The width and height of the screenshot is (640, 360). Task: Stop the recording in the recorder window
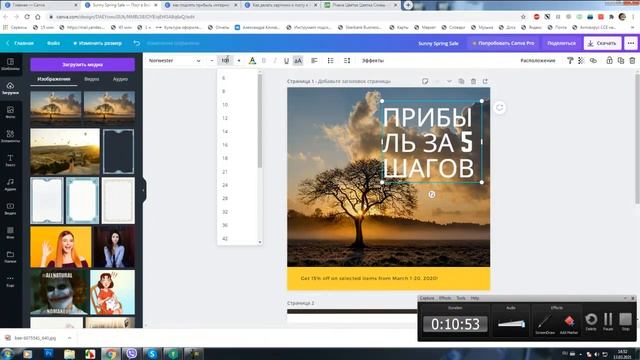point(625,321)
